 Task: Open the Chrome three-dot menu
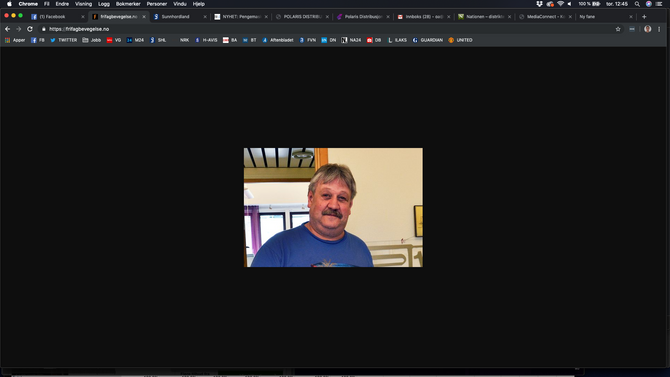click(x=659, y=29)
